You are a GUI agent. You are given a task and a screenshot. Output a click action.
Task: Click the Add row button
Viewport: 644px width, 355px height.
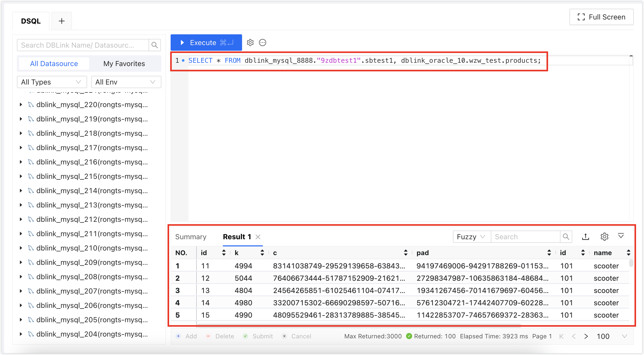[186, 336]
